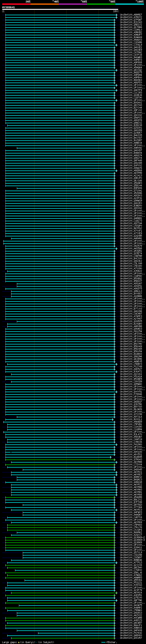Open hit UniRef100_B3S343
Image resolution: width=146 pixels, height=644 pixels.
(131, 22)
